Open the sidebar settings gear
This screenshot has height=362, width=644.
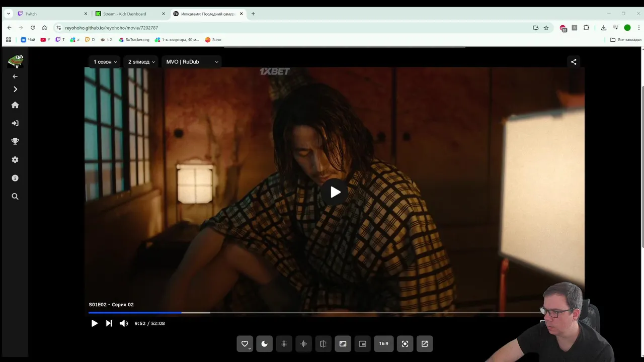click(x=15, y=160)
